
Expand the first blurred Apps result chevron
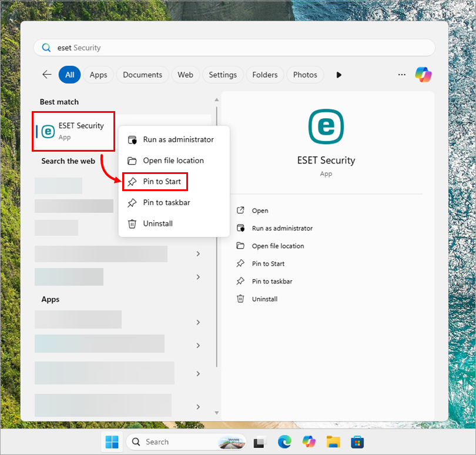pyautogui.click(x=198, y=322)
